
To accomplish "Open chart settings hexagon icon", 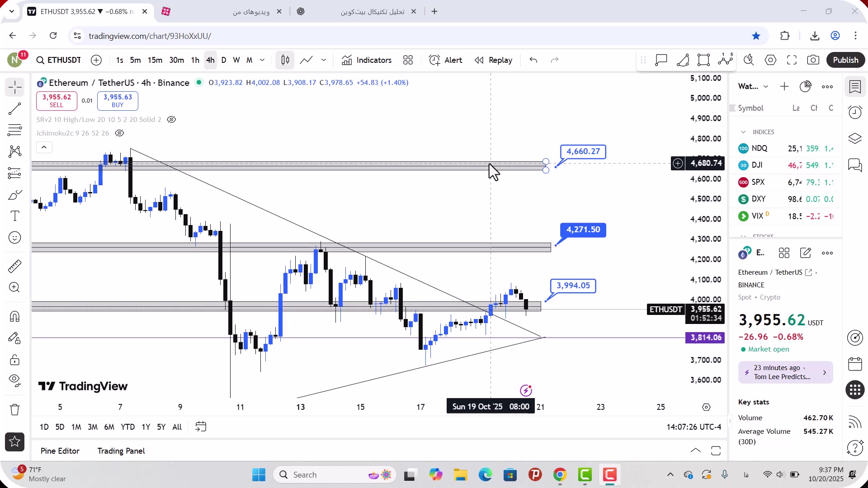I will pyautogui.click(x=771, y=60).
